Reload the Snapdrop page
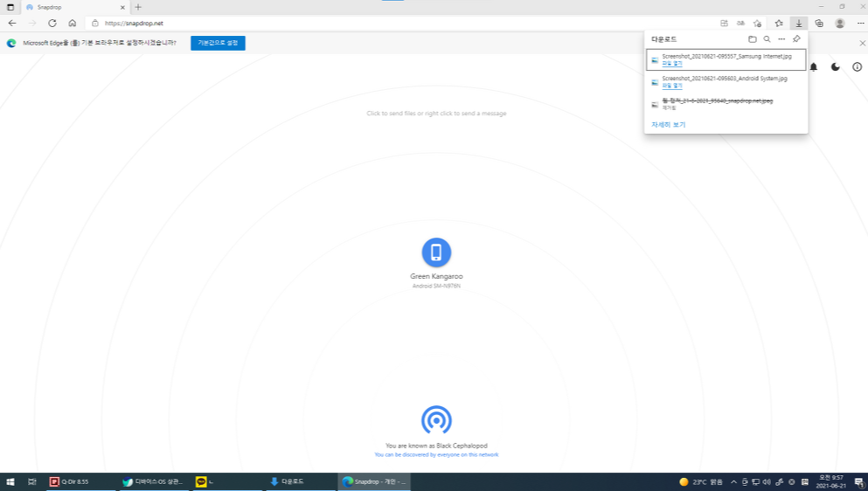The height and width of the screenshot is (491, 868). pyautogui.click(x=52, y=24)
